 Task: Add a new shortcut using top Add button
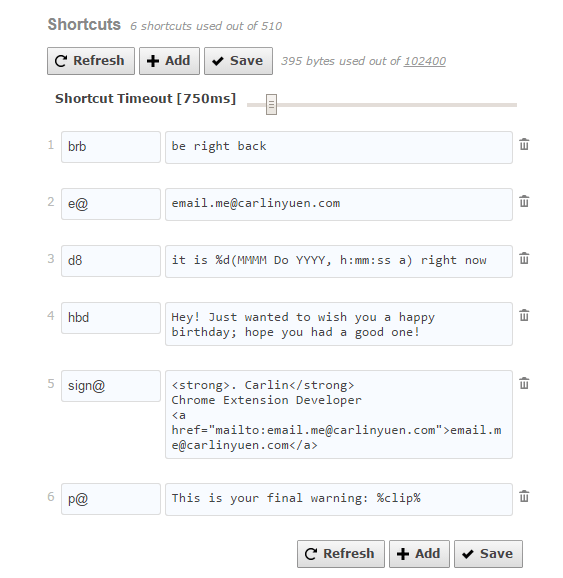pos(169,61)
